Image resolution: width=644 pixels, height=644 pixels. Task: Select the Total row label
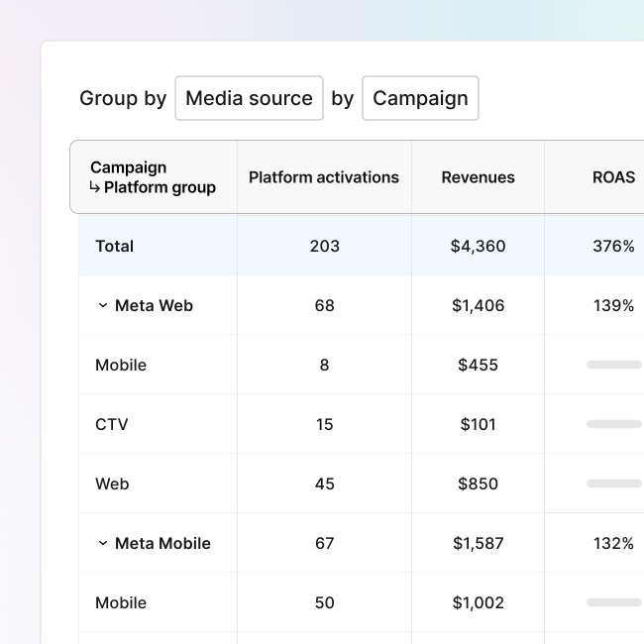pyautogui.click(x=114, y=246)
